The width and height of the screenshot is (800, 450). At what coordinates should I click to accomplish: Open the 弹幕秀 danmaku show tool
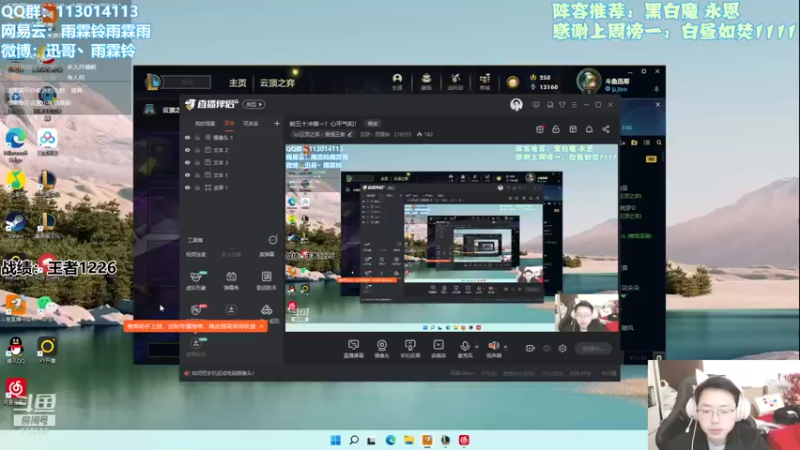231,281
